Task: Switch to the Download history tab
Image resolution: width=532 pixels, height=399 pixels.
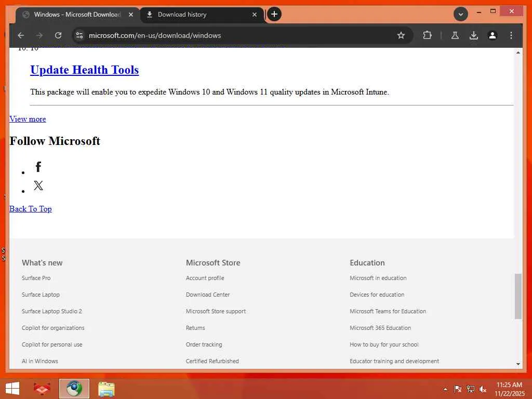Action: 202,15
